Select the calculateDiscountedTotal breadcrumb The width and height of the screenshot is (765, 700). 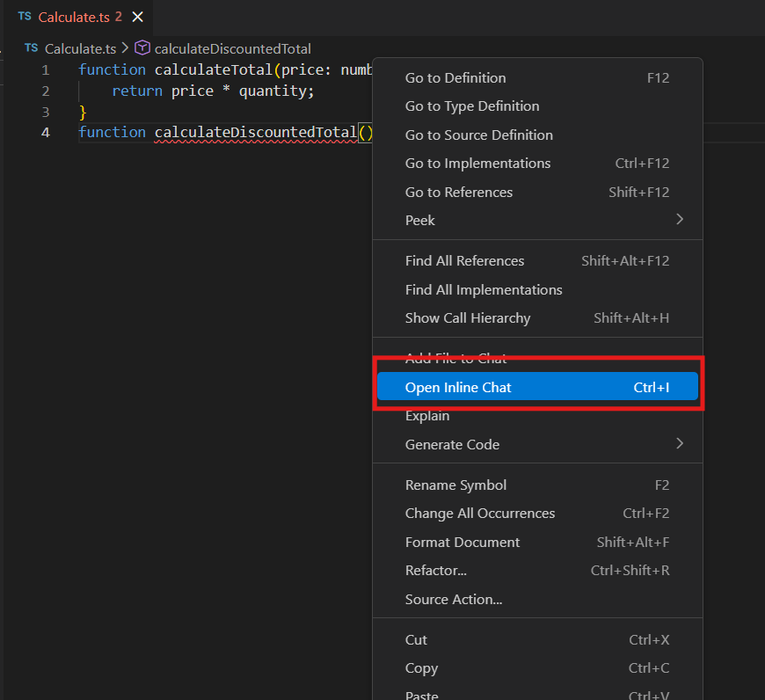click(231, 48)
